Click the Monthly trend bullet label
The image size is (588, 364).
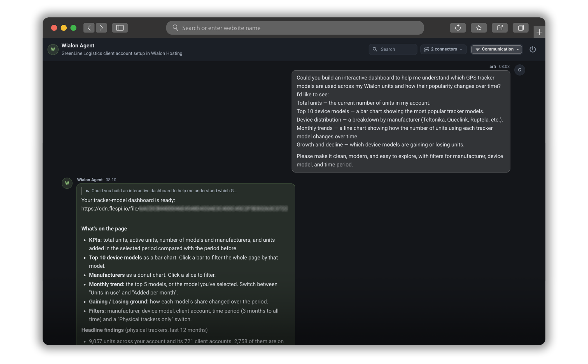[x=107, y=284]
